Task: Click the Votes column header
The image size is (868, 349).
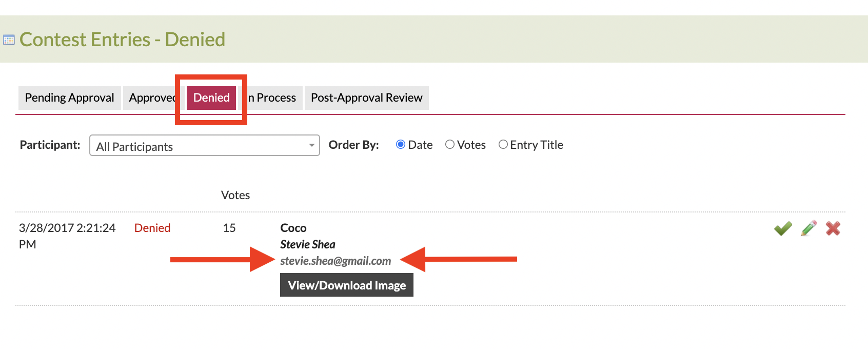Action: 235,196
